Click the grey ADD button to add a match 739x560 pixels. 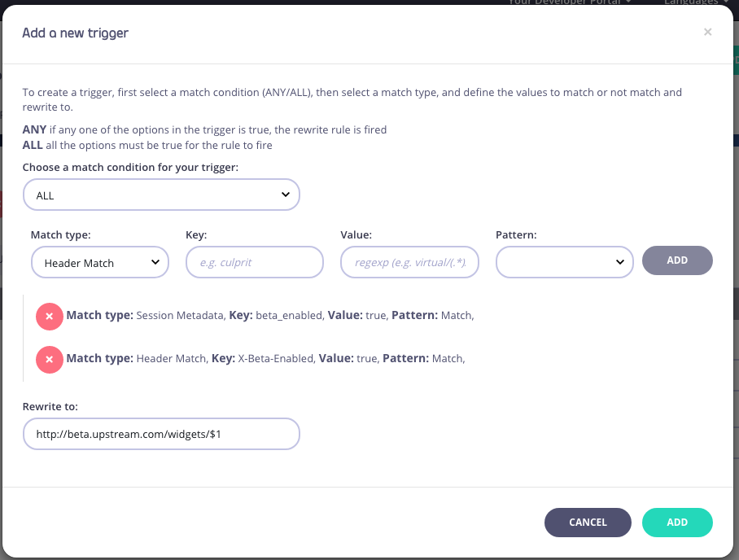click(x=677, y=260)
